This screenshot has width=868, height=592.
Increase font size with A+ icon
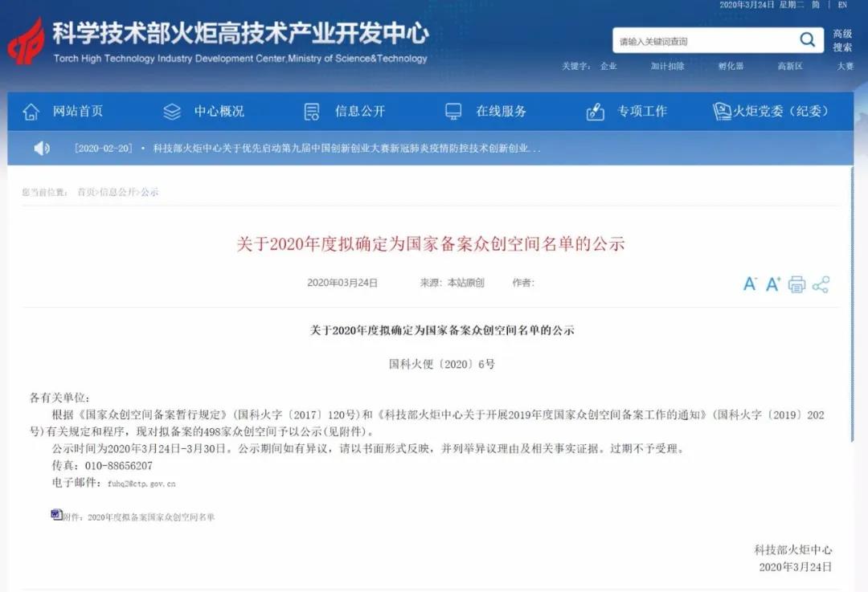pos(773,284)
